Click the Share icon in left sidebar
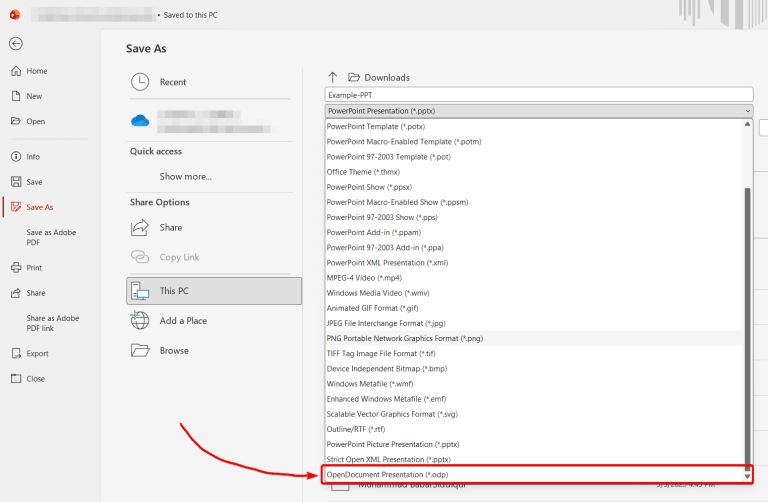This screenshot has width=768, height=502. coord(16,293)
